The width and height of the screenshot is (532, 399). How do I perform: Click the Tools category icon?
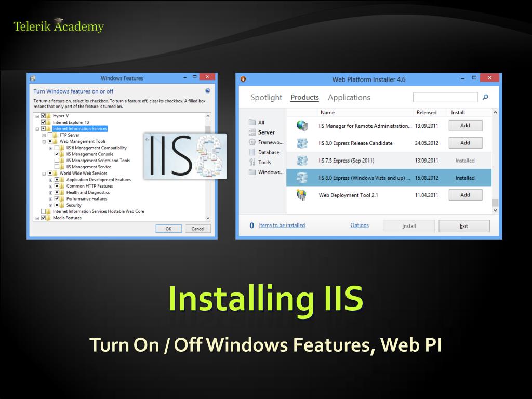pyautogui.click(x=252, y=162)
